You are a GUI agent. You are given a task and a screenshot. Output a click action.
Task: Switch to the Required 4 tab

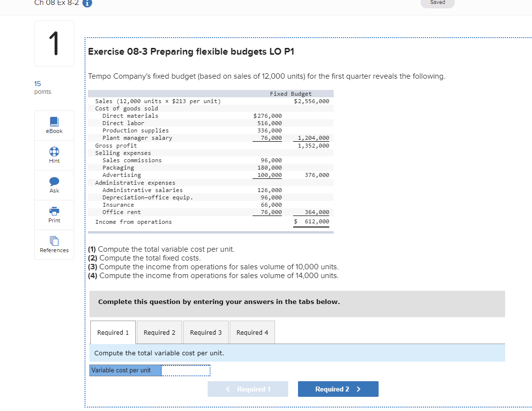click(x=252, y=333)
